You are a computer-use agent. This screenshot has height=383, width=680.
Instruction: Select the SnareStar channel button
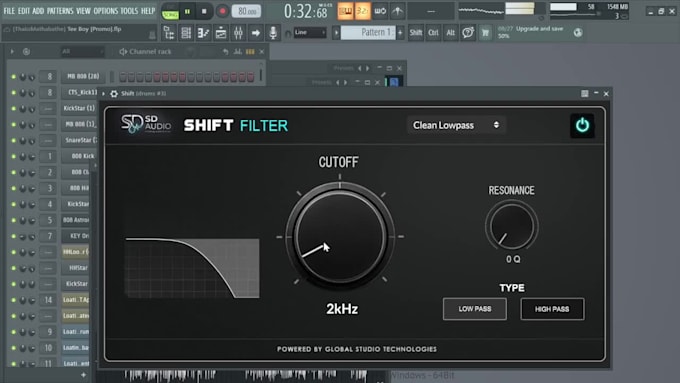click(79, 140)
